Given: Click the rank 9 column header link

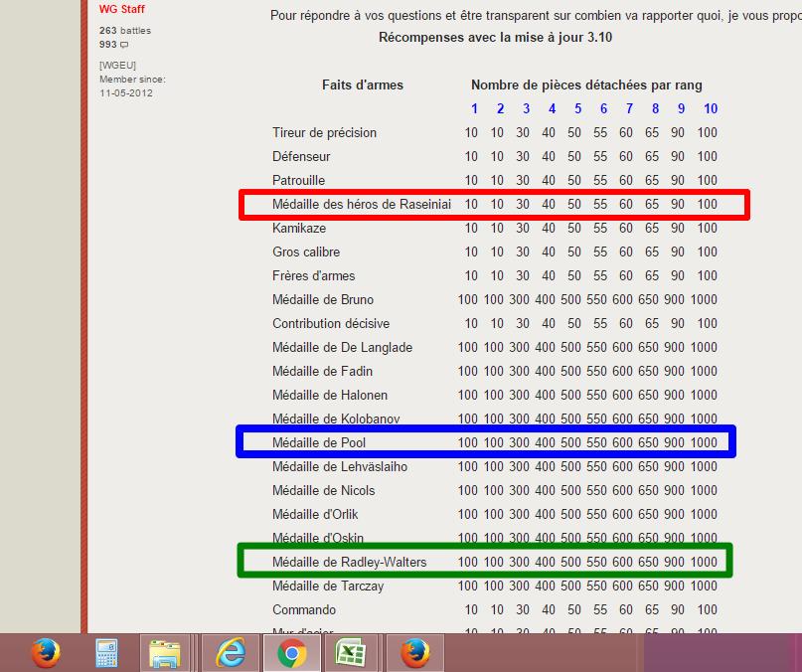Looking at the screenshot, I should point(681,108).
